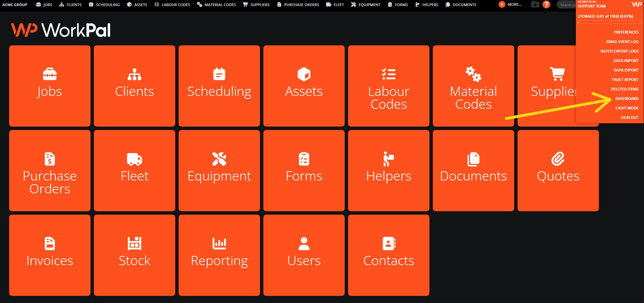This screenshot has height=303, width=644.
Task: Open the Clients tile
Action: (x=135, y=86)
